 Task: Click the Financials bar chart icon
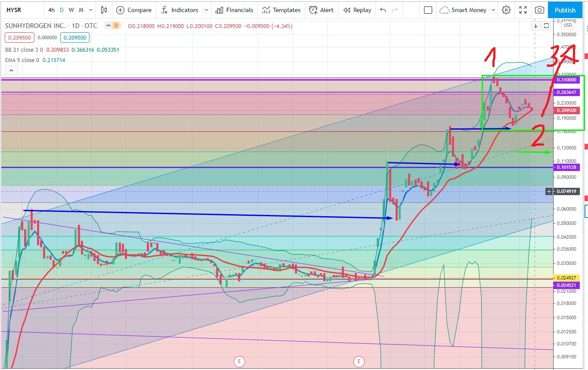(220, 10)
